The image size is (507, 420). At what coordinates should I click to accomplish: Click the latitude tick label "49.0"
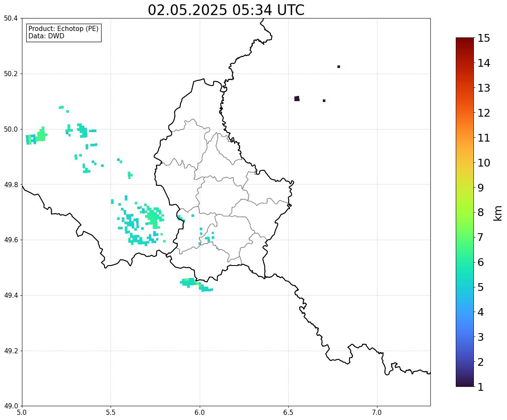pos(10,406)
